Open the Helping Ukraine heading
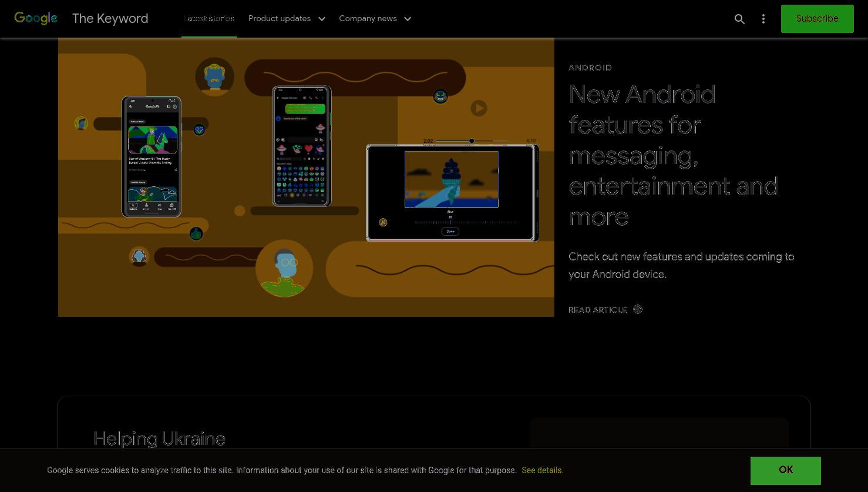 point(159,439)
